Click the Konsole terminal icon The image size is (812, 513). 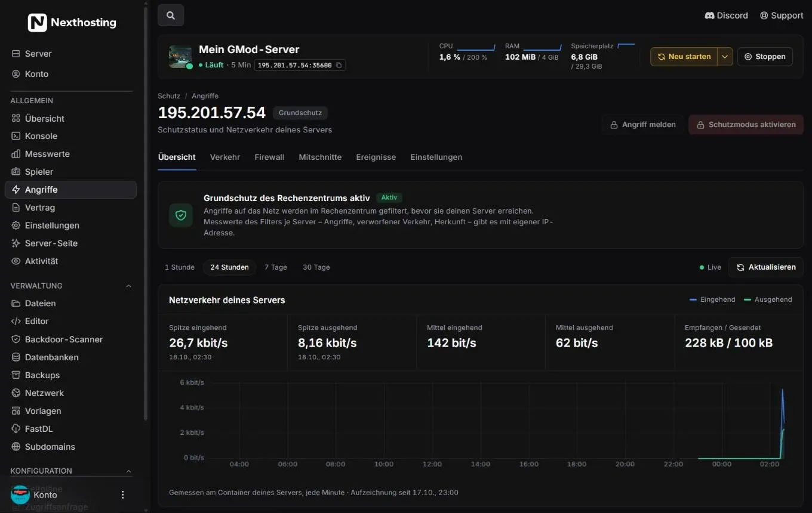point(16,136)
